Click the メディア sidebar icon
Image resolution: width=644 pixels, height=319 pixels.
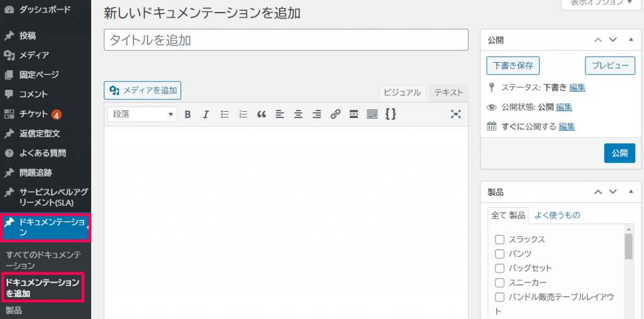(9, 55)
